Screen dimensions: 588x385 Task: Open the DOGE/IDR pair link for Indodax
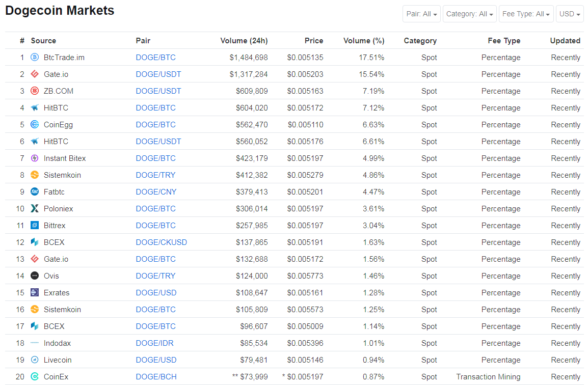pyautogui.click(x=154, y=343)
